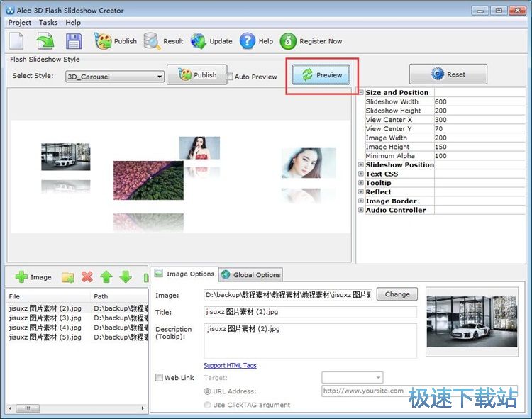The height and width of the screenshot is (419, 532).
Task: Click the forest aerial image in carousel
Action: click(148, 180)
